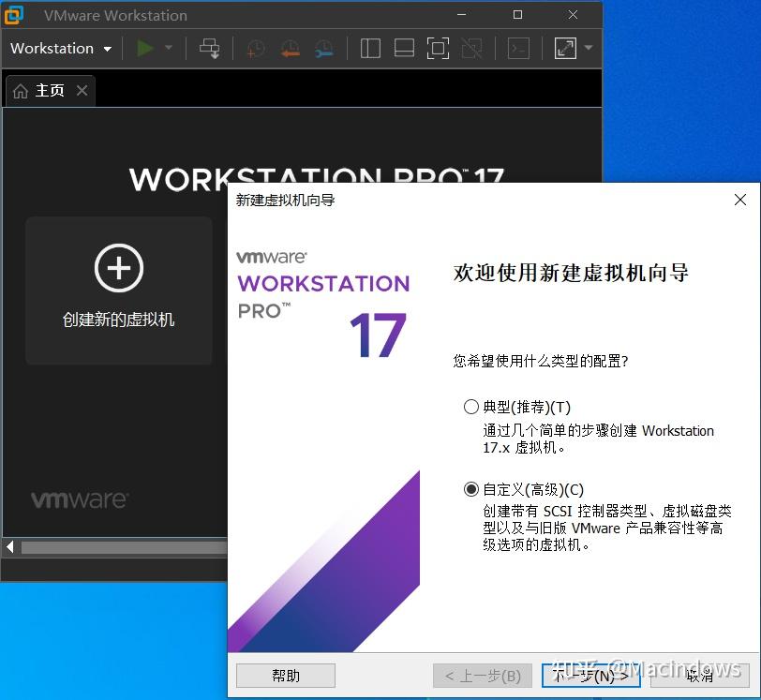Expand the power options dropdown arrow
Screen dimensions: 761x700
(169, 48)
